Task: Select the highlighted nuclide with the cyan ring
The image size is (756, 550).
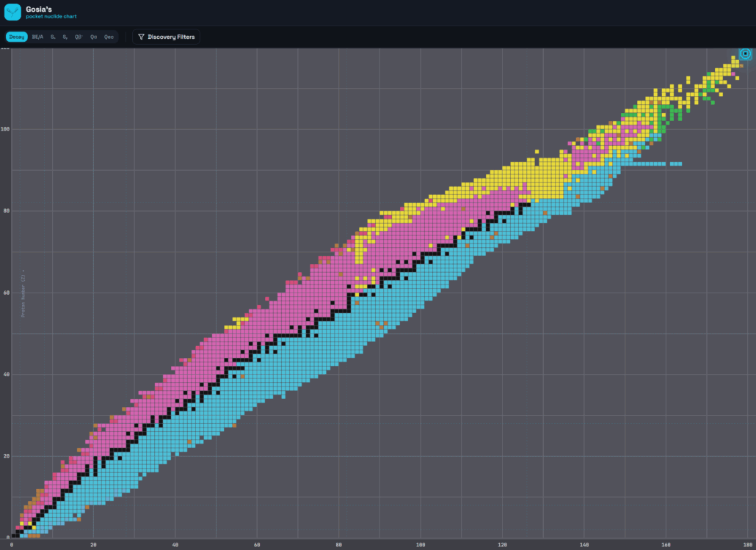Action: (745, 54)
